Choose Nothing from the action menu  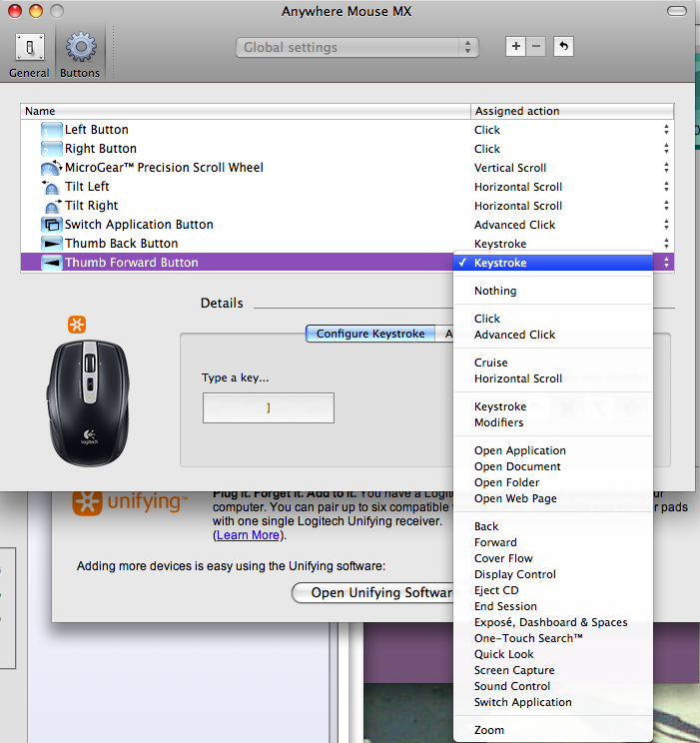click(553, 291)
